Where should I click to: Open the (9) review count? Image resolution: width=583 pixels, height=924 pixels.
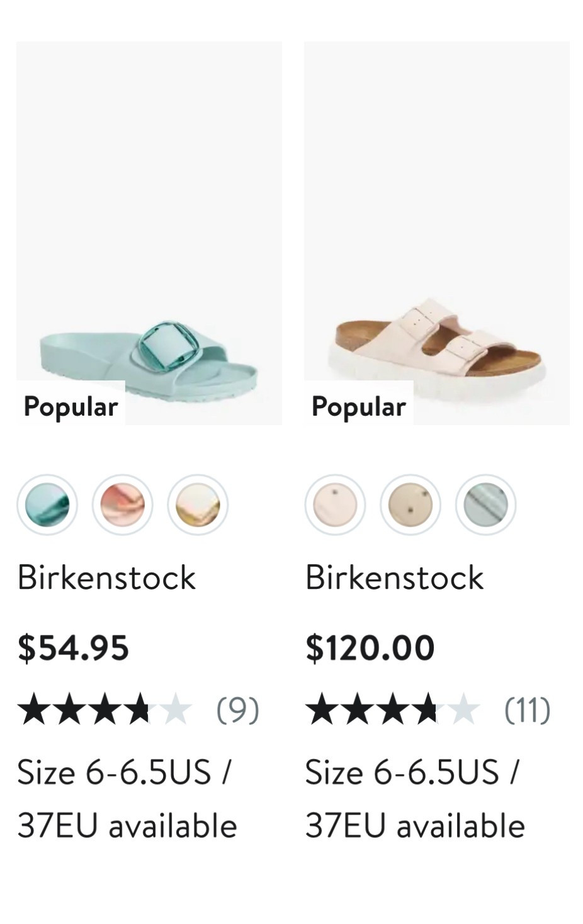[x=237, y=709]
